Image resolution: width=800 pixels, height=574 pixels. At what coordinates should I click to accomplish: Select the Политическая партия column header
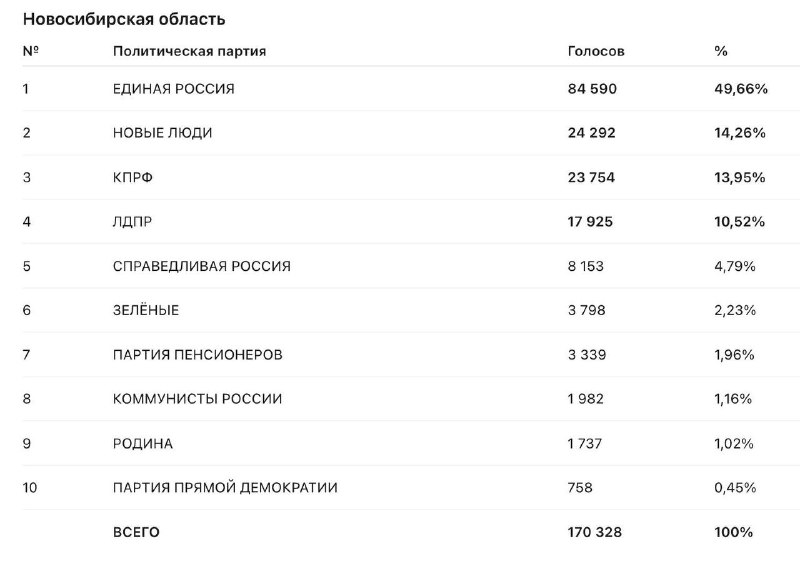(x=189, y=51)
